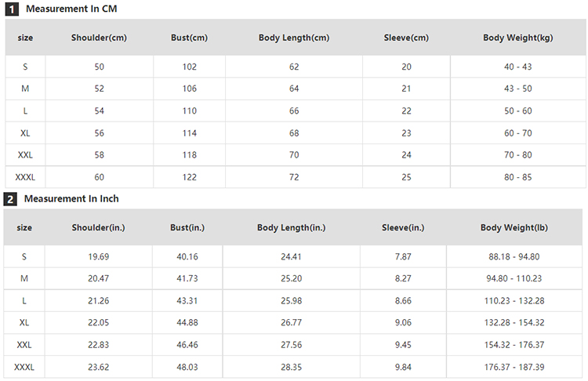
Task: Click the "Measurement In CM" heading
Action: tap(71, 9)
